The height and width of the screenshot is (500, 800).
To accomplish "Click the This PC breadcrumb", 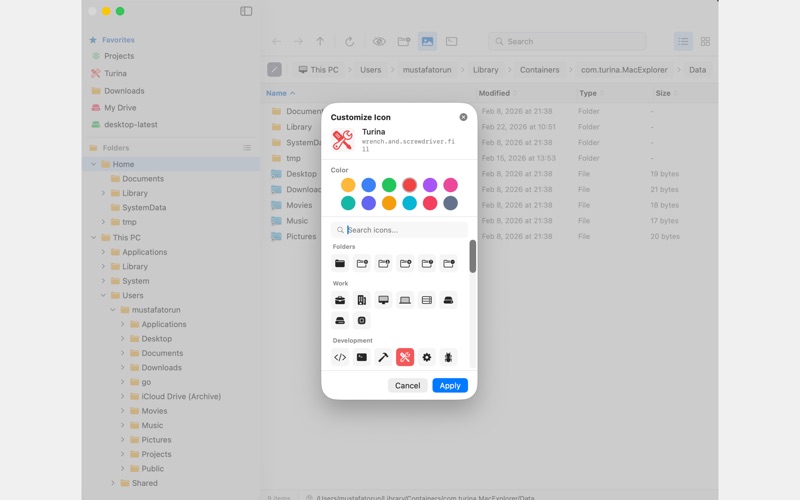I will pyautogui.click(x=318, y=70).
